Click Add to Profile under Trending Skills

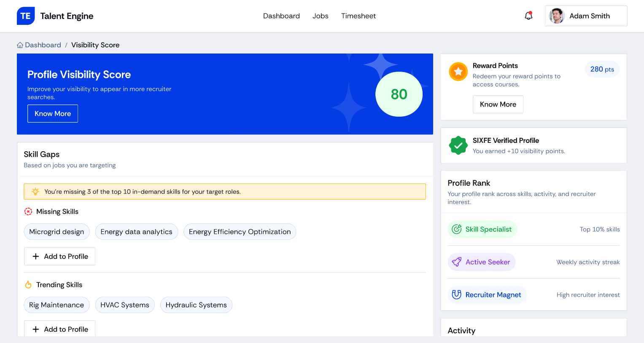[x=59, y=328]
